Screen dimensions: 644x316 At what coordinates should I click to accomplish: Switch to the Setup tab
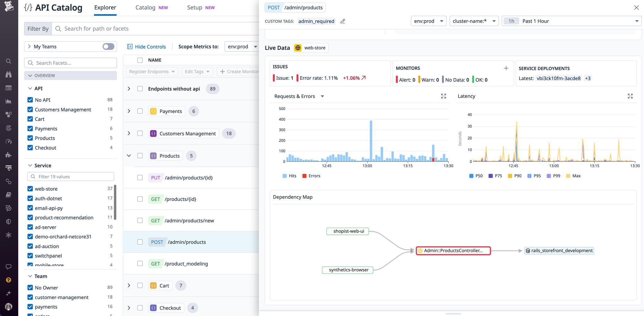[x=201, y=8]
